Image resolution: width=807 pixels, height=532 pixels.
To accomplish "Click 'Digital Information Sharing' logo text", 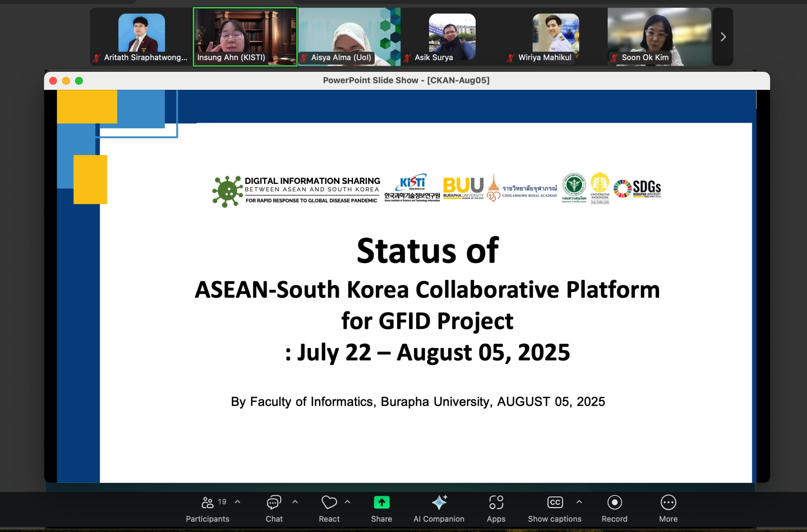I will click(312, 181).
